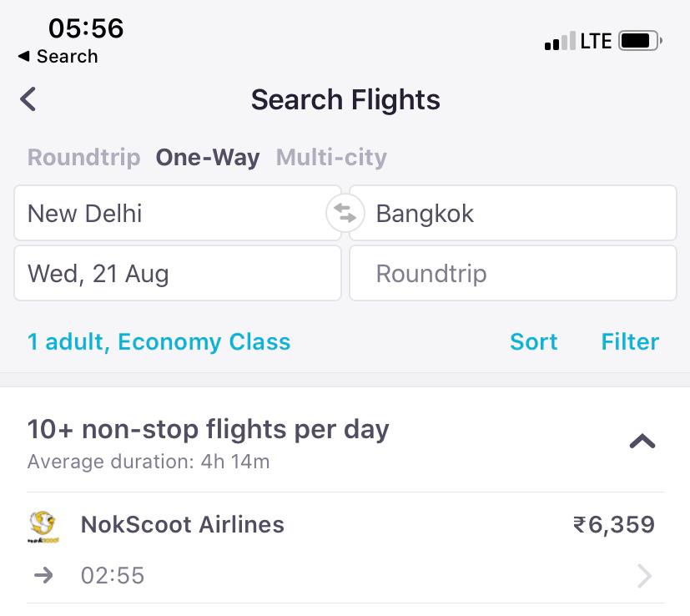Swap origin and destination cities icon

click(345, 213)
